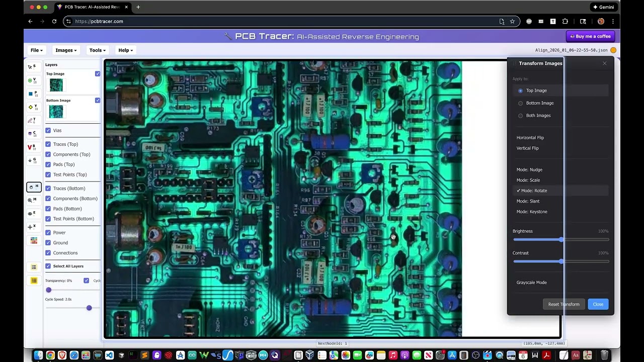Pick the Ground symbol tool (G)
The width and height of the screenshot is (644, 362).
33,160
